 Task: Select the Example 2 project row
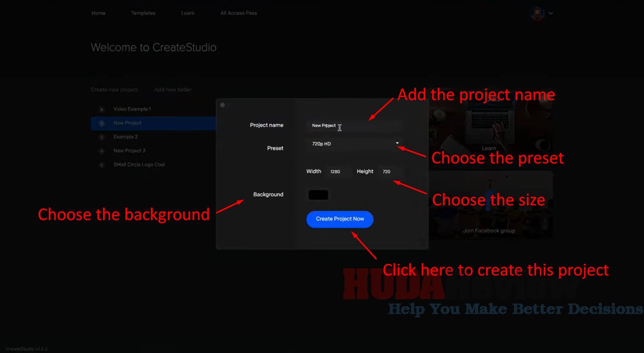(154, 137)
